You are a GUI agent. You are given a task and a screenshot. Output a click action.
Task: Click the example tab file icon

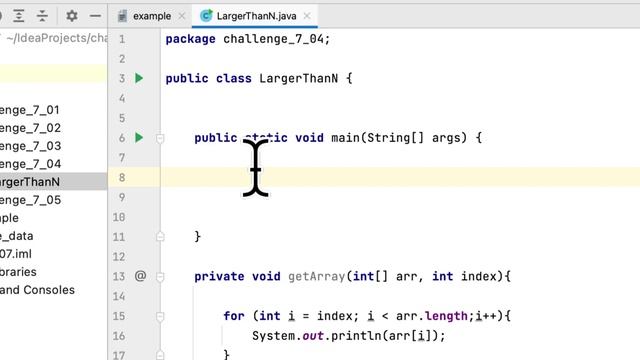point(122,16)
